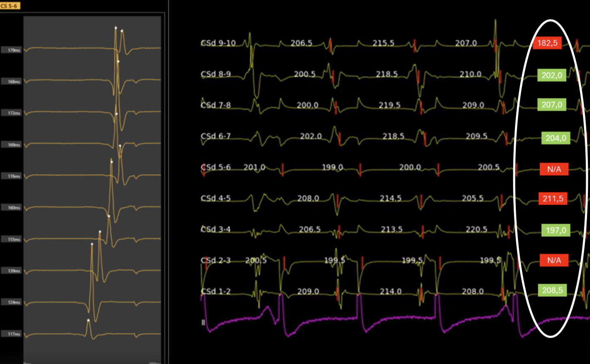Click the N/A badge in CSd 5-6 row
This screenshot has width=590, height=364.
point(554,170)
